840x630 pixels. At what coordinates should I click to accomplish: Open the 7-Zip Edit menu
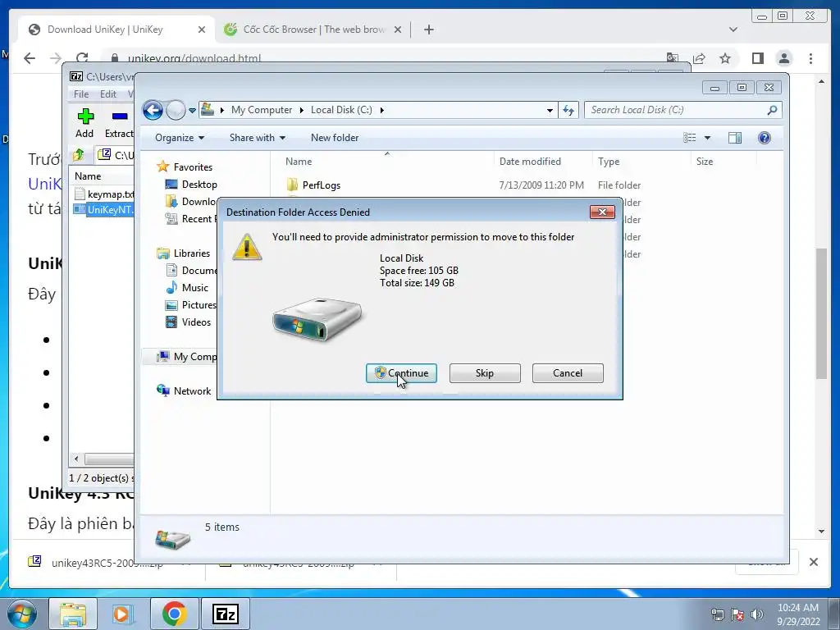[x=107, y=94]
